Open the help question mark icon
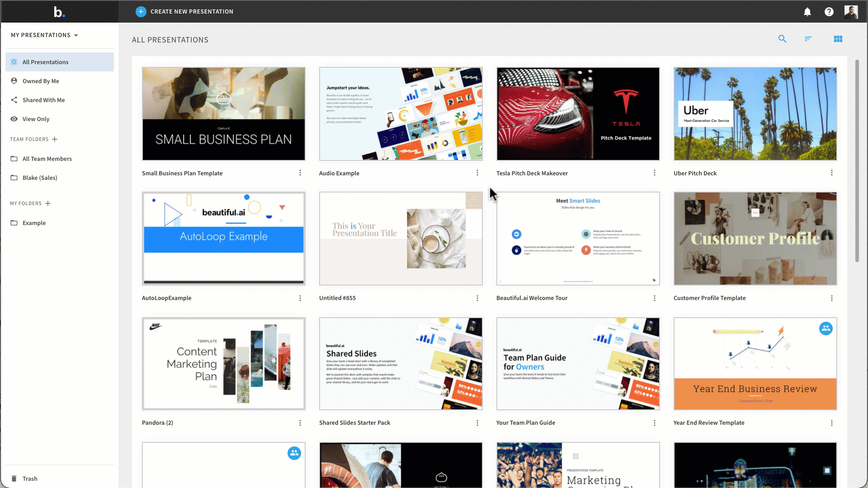The width and height of the screenshot is (868, 488). click(829, 12)
